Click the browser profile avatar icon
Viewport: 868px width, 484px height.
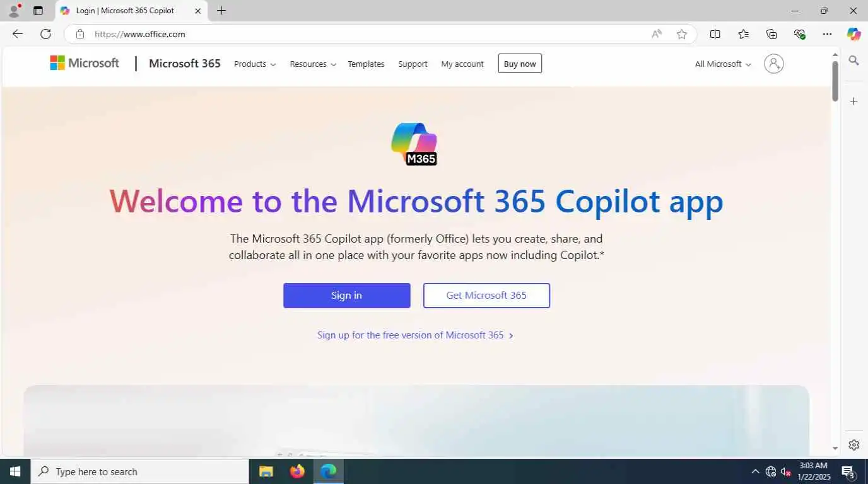point(14,11)
